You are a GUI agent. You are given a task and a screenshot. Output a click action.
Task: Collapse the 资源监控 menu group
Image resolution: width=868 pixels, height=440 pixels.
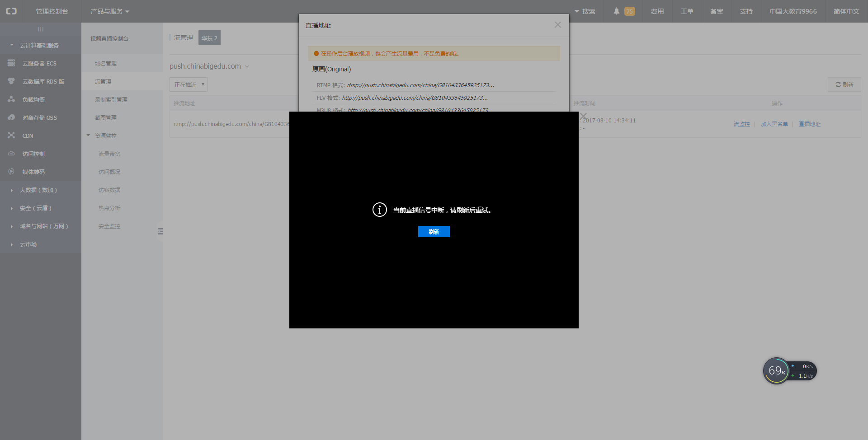(x=89, y=136)
